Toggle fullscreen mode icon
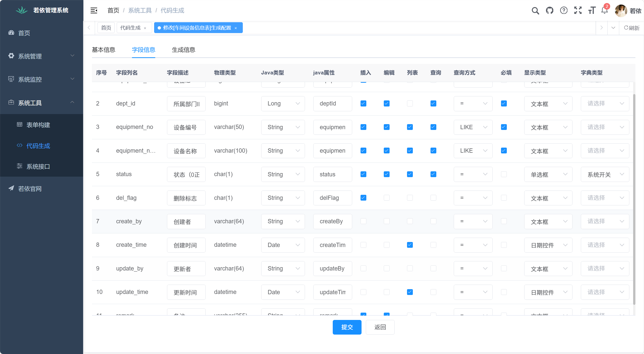644x354 pixels. (x=578, y=11)
